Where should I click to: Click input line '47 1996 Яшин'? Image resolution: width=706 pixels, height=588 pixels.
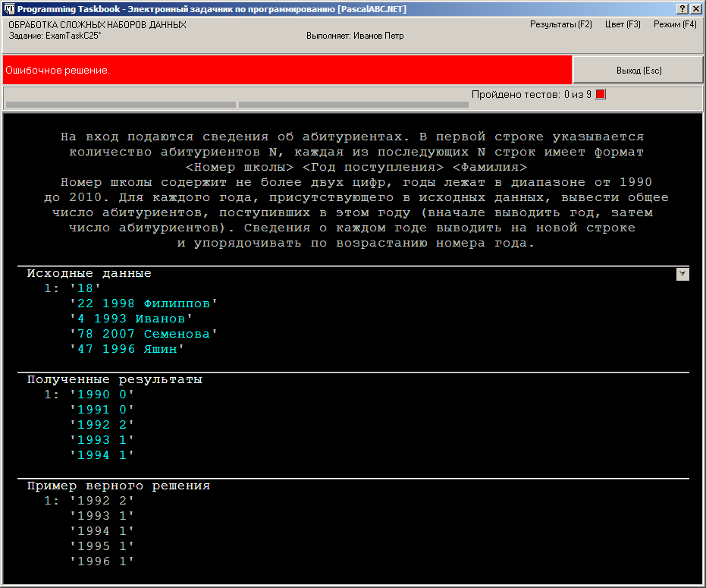click(127, 349)
